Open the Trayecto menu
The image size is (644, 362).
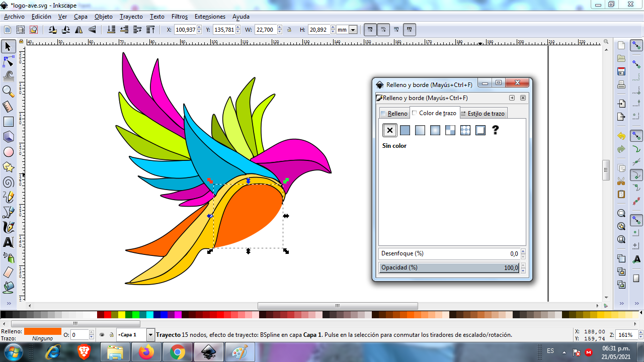tap(131, 17)
